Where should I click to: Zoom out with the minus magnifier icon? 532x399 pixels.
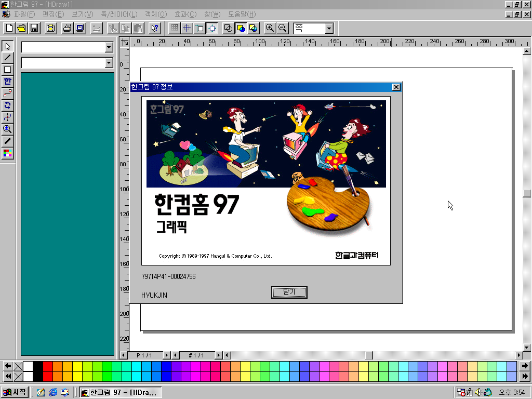point(282,28)
